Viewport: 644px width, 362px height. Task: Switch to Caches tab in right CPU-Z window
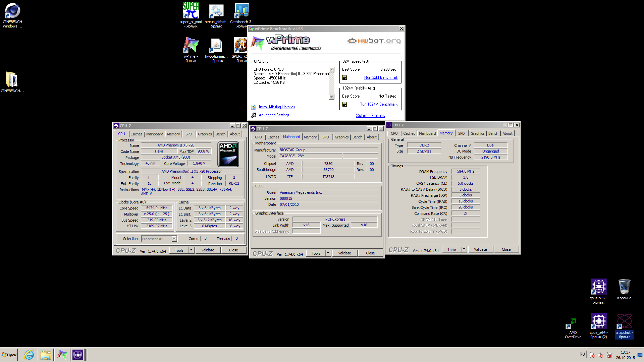click(x=409, y=133)
